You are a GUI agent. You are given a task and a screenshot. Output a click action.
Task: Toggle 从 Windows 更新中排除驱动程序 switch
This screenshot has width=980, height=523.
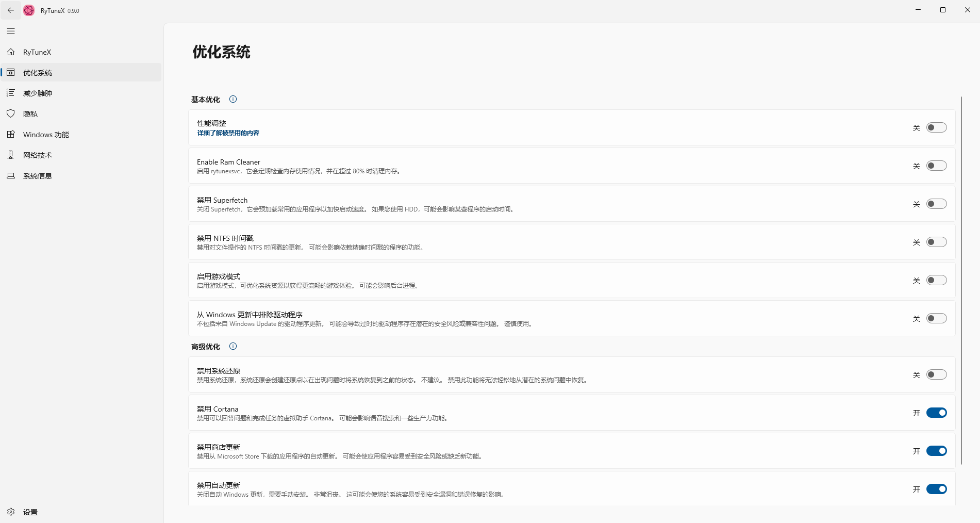[936, 318]
